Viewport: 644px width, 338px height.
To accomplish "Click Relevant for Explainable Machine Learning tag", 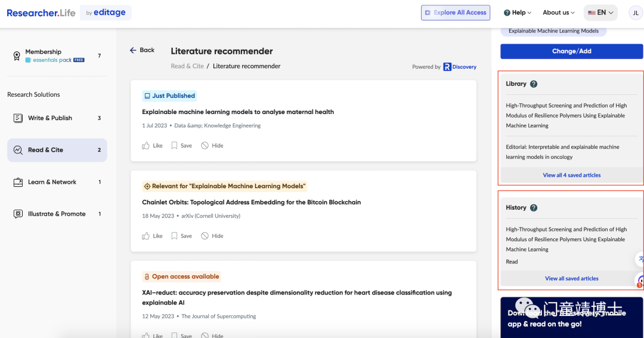I will [x=224, y=186].
